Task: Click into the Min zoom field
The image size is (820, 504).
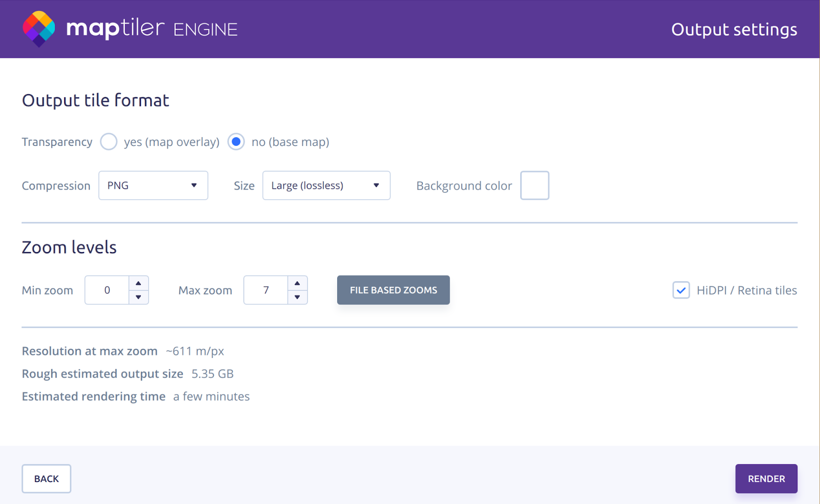Action: pos(107,290)
